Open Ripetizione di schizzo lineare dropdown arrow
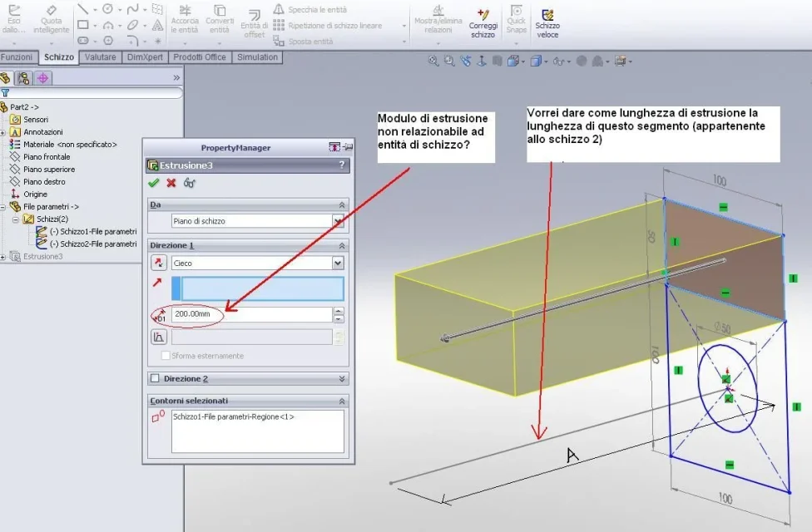The image size is (812, 532). [x=404, y=26]
